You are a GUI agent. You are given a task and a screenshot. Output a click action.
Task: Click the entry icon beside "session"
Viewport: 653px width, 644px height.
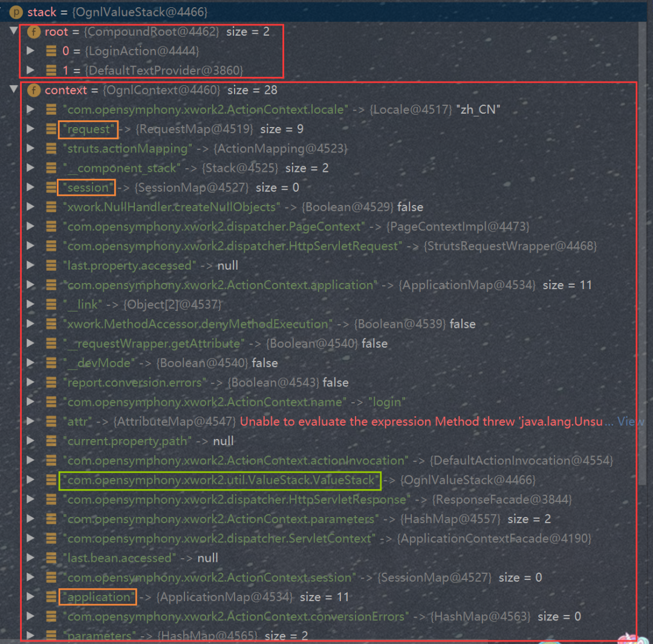51,187
